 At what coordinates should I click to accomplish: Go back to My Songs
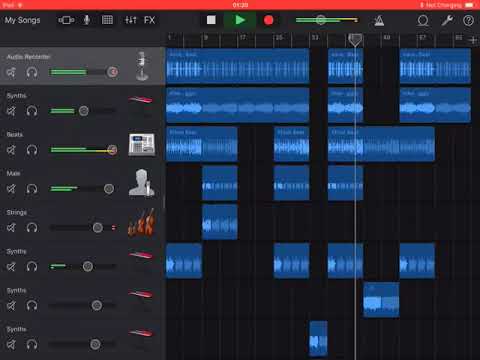tap(22, 20)
